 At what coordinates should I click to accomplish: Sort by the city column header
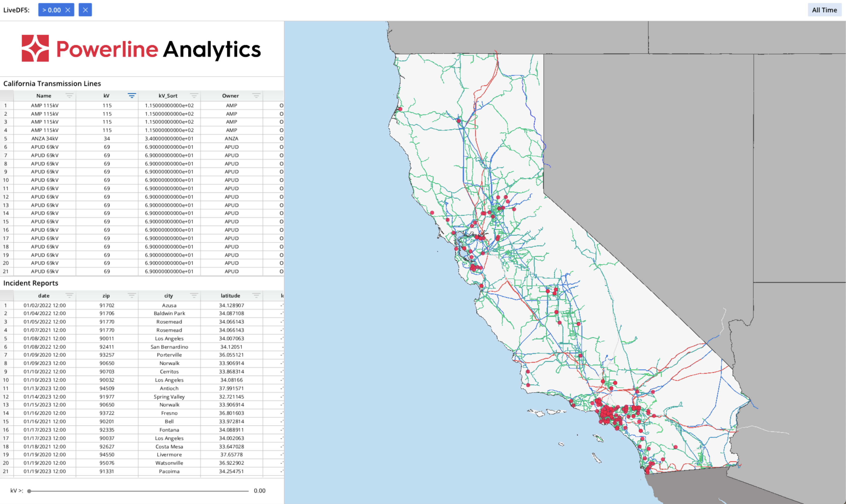click(168, 295)
